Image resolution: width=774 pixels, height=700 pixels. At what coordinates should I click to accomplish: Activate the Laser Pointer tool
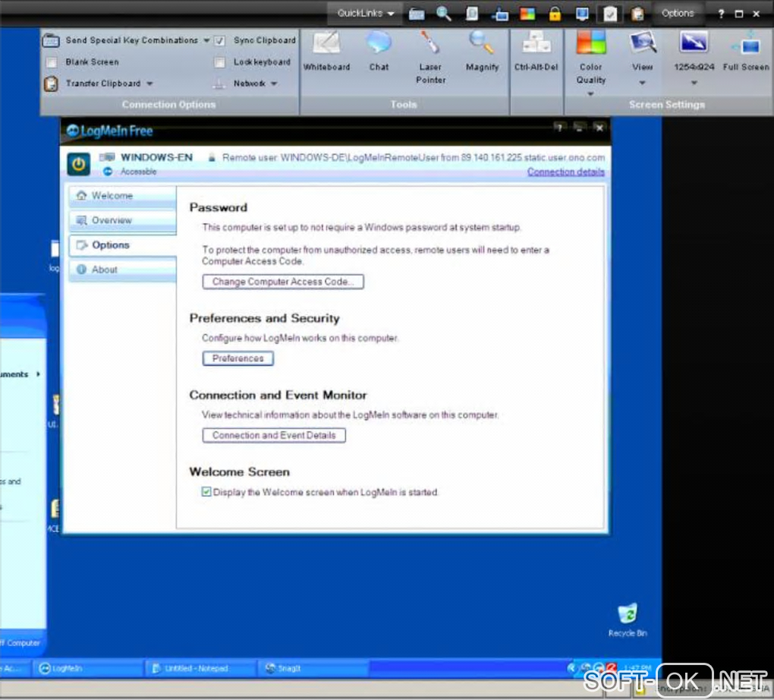(430, 57)
